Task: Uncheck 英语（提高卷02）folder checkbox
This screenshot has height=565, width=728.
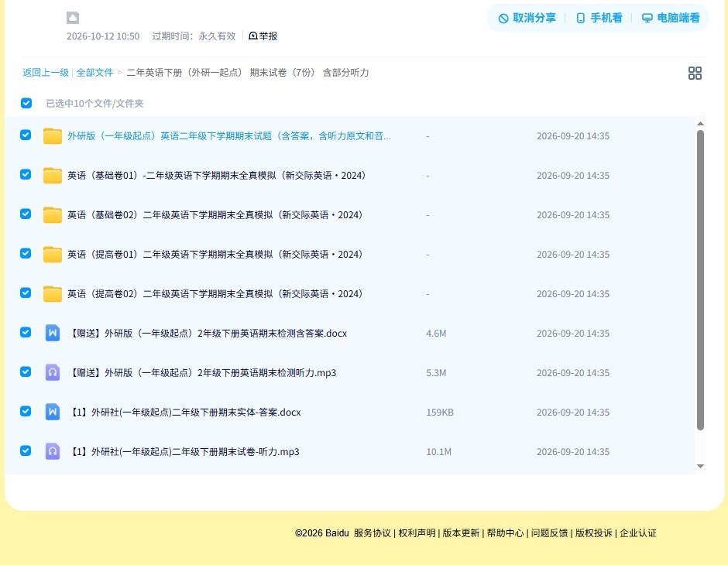Action: pyautogui.click(x=26, y=293)
